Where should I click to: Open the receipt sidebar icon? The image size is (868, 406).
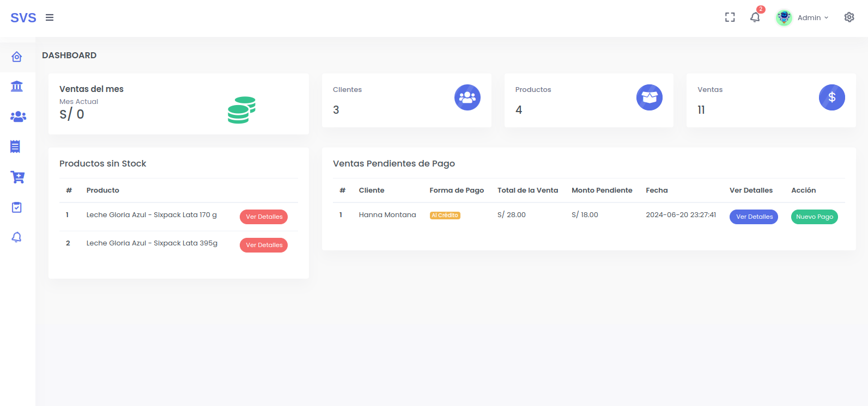coord(15,146)
